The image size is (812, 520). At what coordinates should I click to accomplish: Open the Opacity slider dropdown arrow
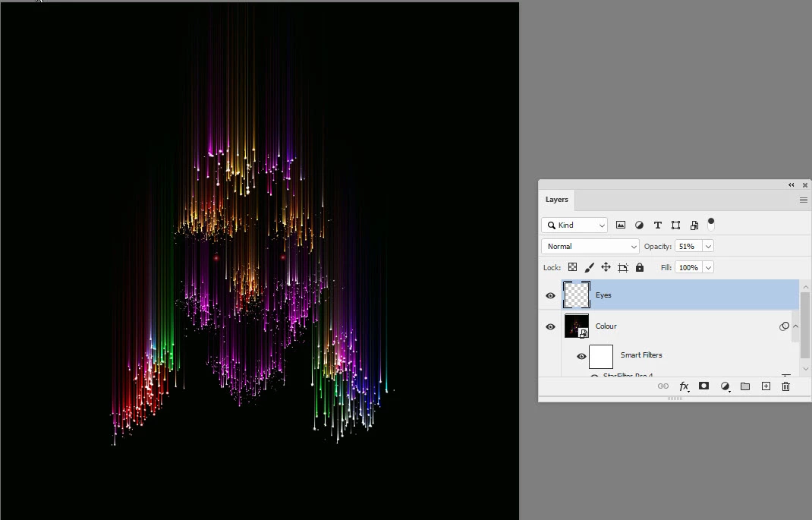click(x=708, y=247)
